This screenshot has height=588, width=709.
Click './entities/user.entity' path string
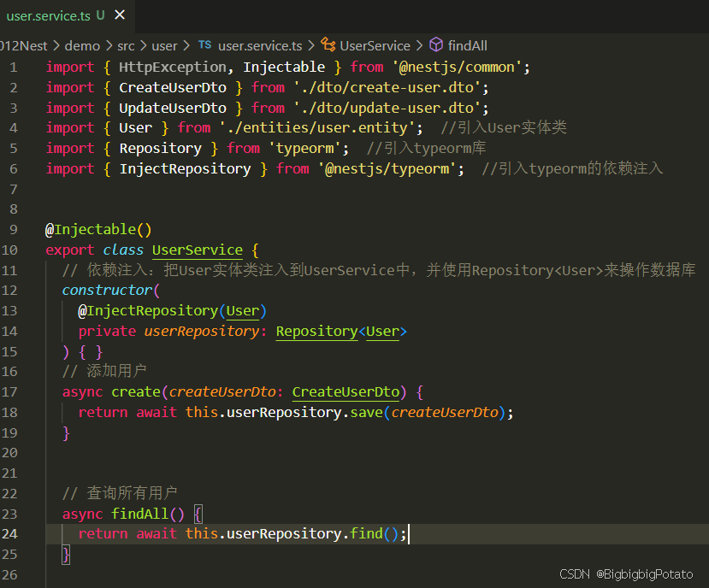[x=317, y=128]
